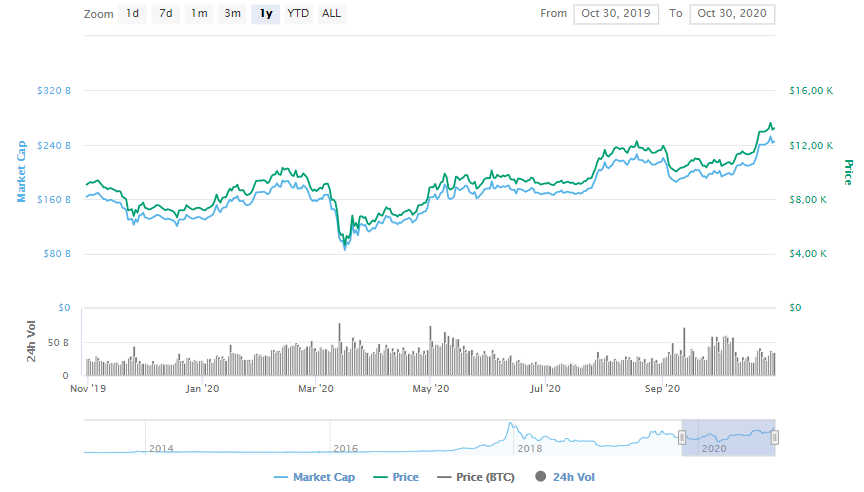This screenshot has width=864, height=492.
Task: Click the navigator near the 2014 label
Action: pyautogui.click(x=161, y=448)
